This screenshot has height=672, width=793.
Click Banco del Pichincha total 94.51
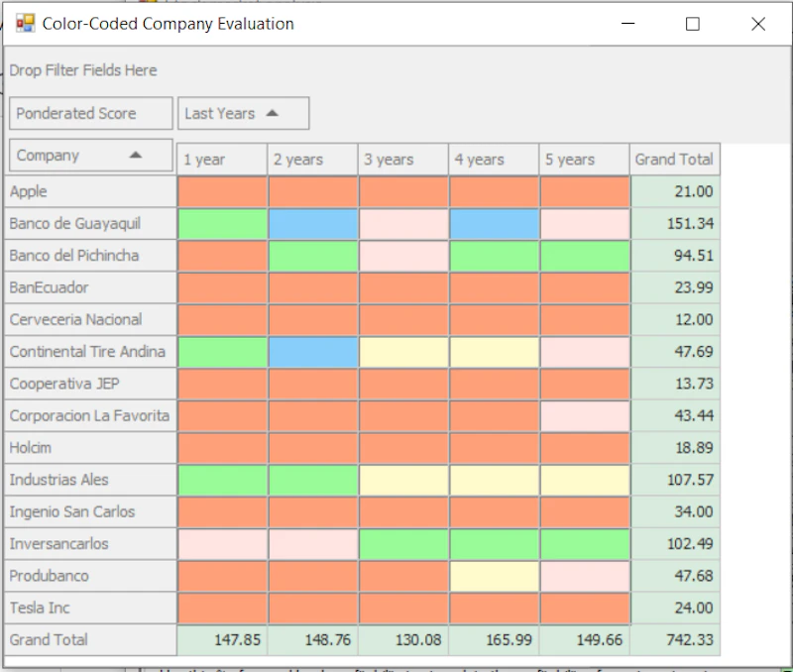pos(675,256)
